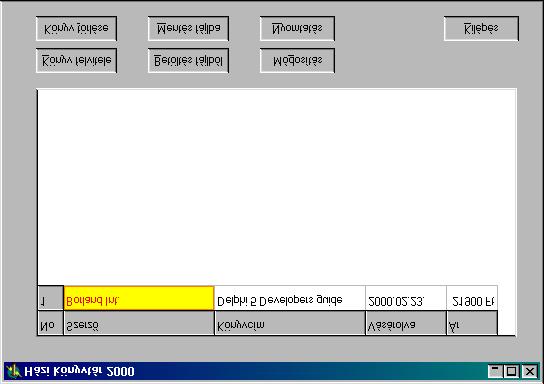The height and width of the screenshot is (384, 544).
Task: Open the Nyomtatás print button
Action: 297,28
